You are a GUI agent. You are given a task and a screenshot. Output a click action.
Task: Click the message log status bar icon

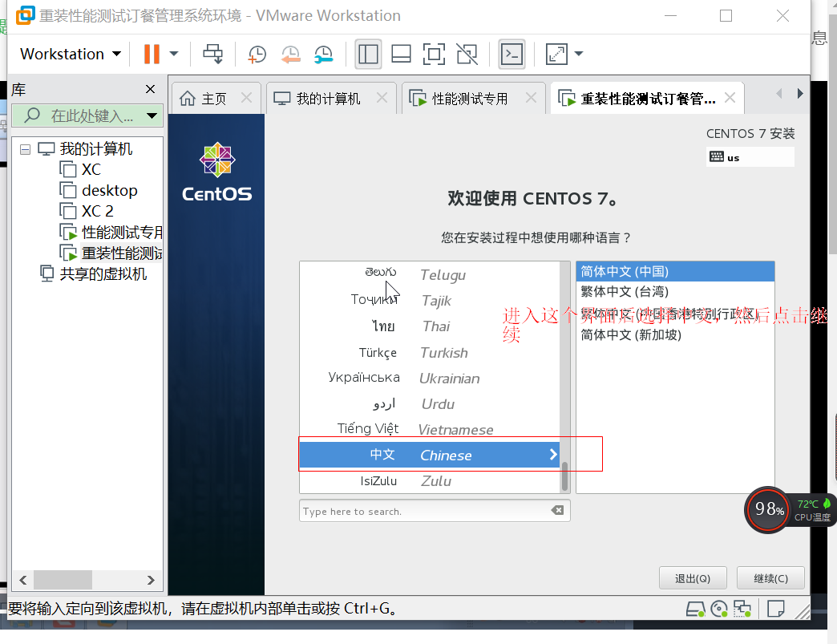click(775, 609)
